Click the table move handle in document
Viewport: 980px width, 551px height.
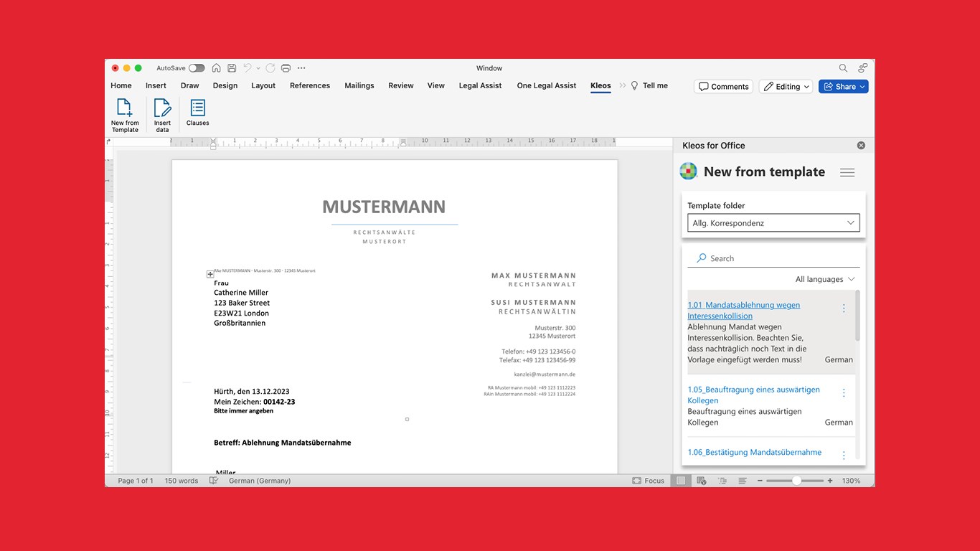210,274
